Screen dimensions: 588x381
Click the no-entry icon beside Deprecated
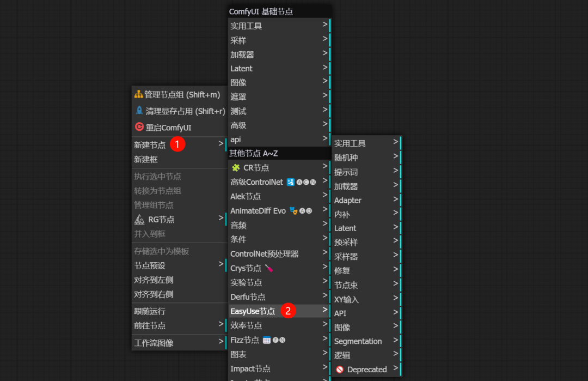click(x=339, y=369)
